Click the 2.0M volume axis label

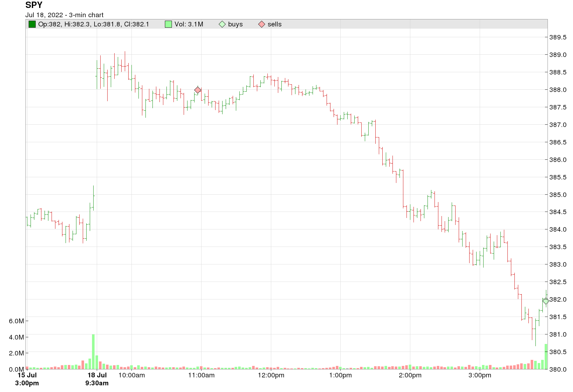(x=17, y=353)
